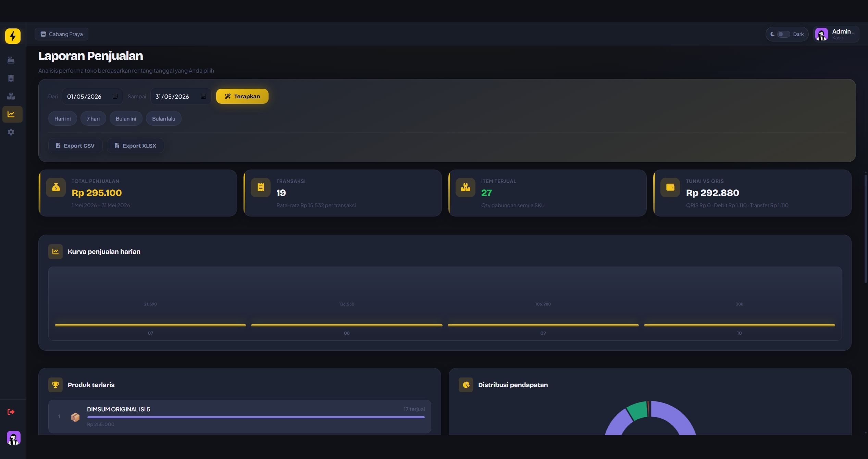The height and width of the screenshot is (459, 868).
Task: Select the Bulan ini quick range
Action: point(126,119)
